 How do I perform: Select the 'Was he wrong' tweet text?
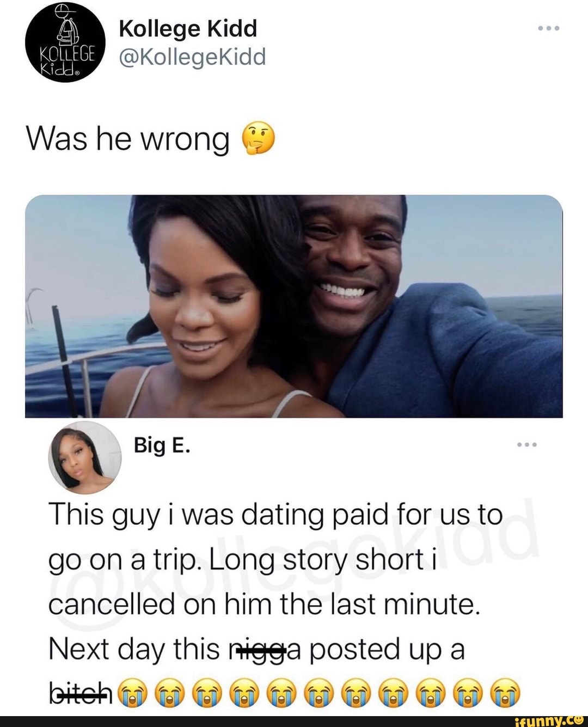128,139
